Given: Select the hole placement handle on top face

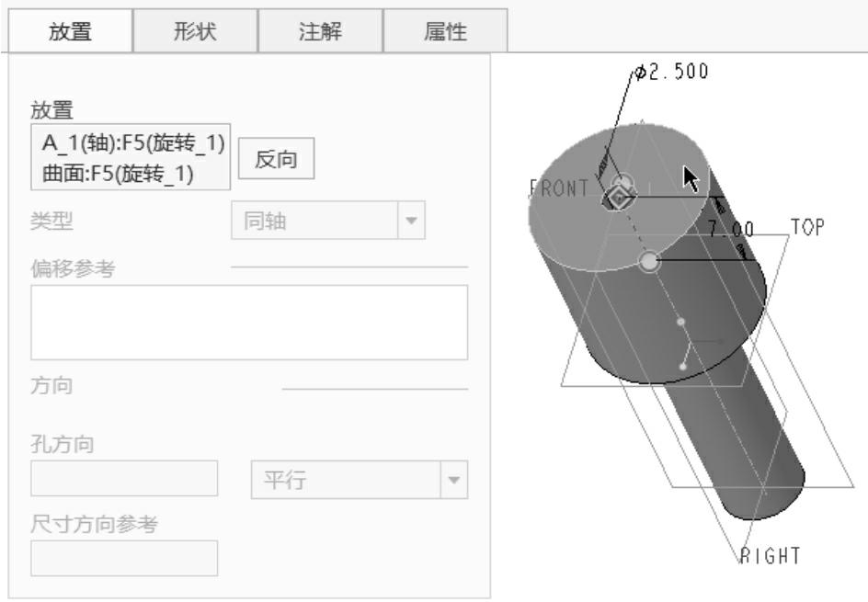Looking at the screenshot, I should [618, 197].
